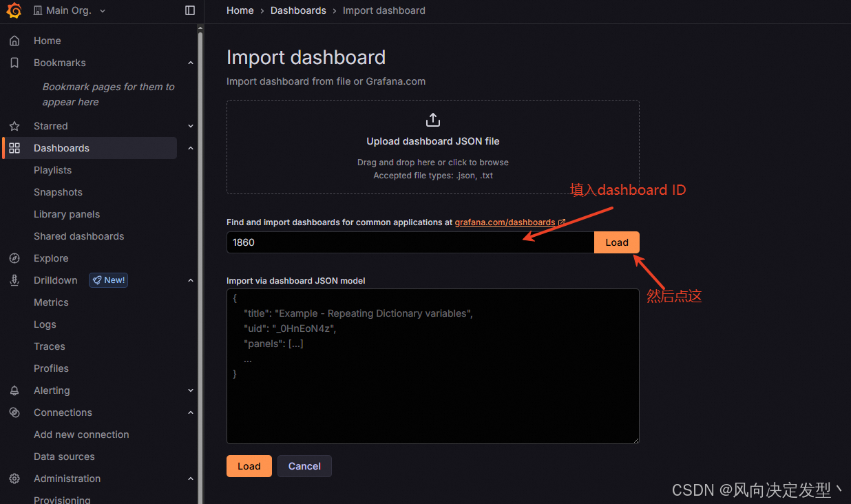Click the Home house icon
The width and height of the screenshot is (851, 504).
coord(14,41)
